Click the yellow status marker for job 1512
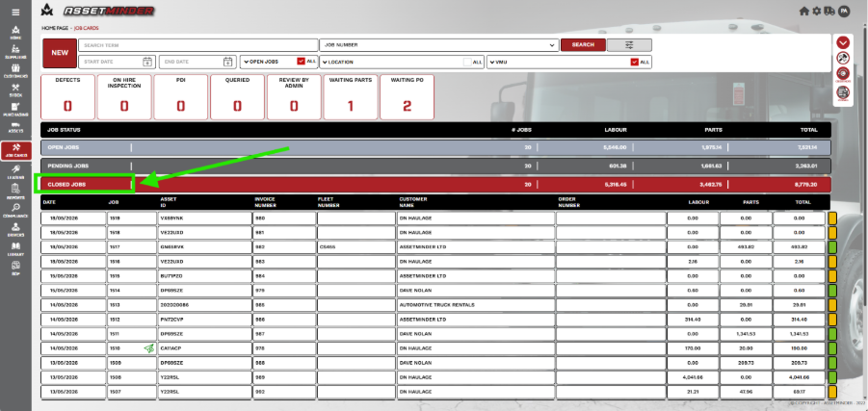This screenshot has width=868, height=411. 832,320
